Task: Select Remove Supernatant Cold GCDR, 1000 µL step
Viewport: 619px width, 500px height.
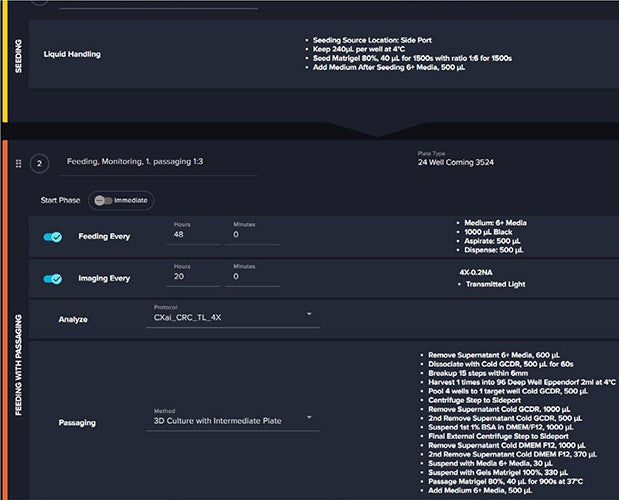Action: click(x=499, y=410)
